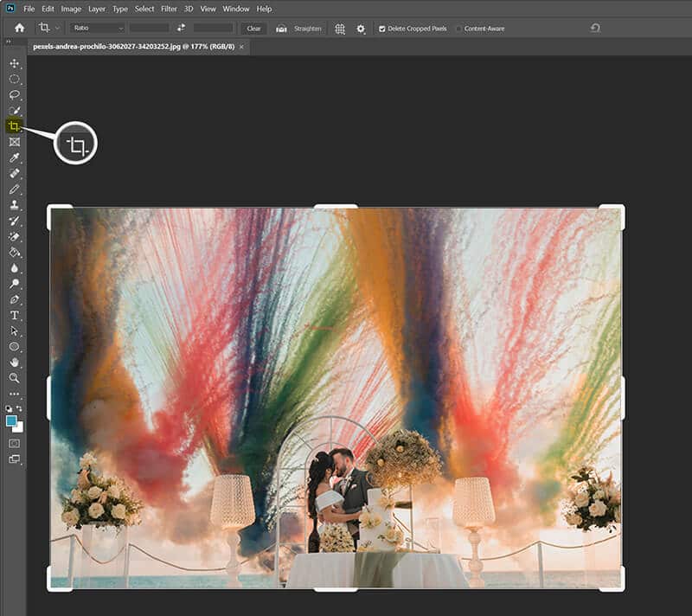The width and height of the screenshot is (692, 616).
Task: Toggle the Delete Cropped Pixels checkbox
Action: [381, 29]
